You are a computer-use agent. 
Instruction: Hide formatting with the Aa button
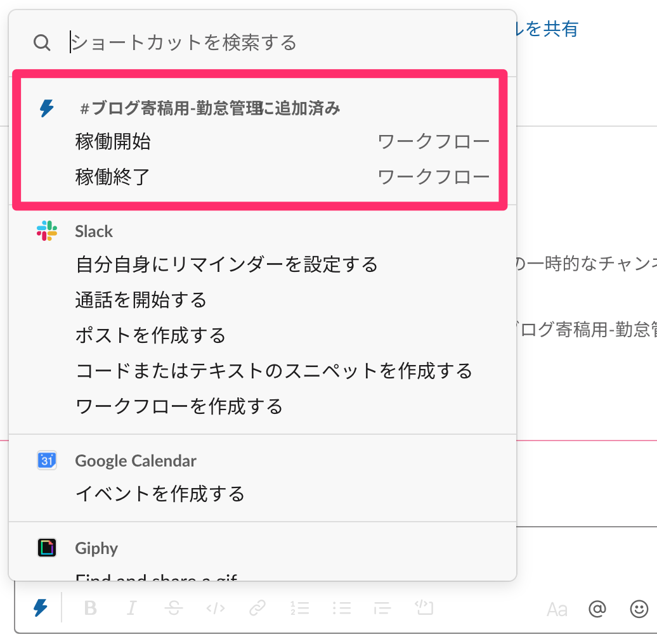point(557,610)
